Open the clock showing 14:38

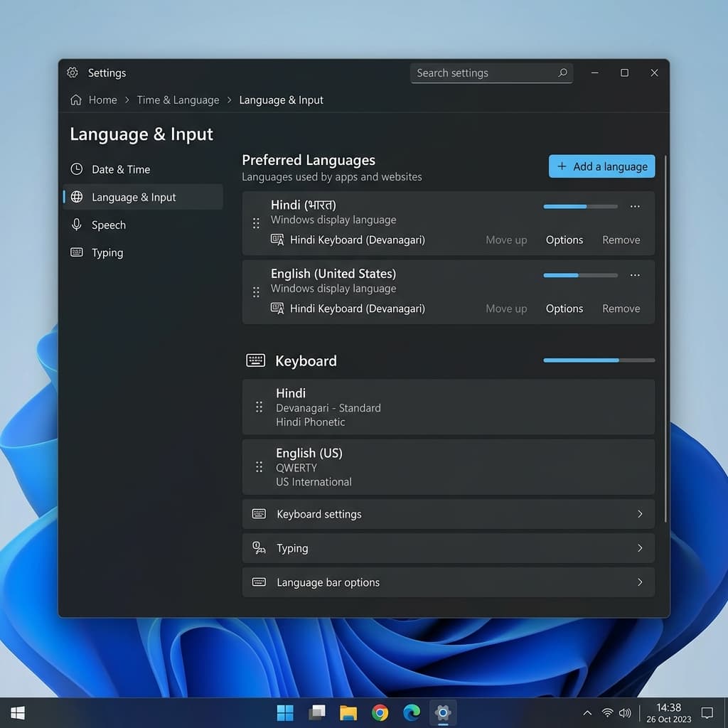[x=668, y=713]
